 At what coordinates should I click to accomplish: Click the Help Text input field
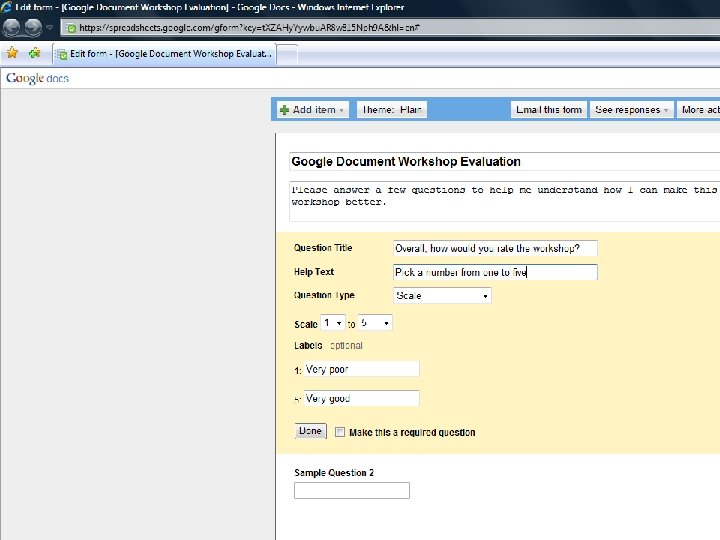[495, 272]
